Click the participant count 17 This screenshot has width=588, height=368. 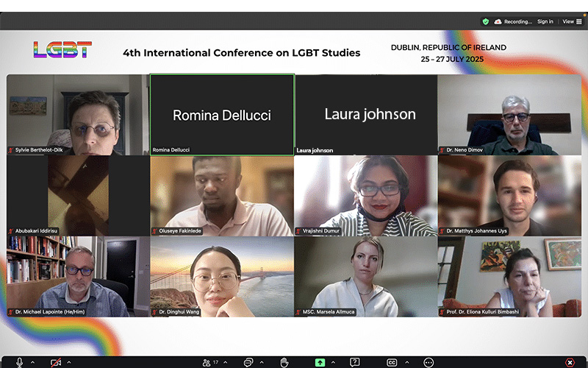click(215, 362)
